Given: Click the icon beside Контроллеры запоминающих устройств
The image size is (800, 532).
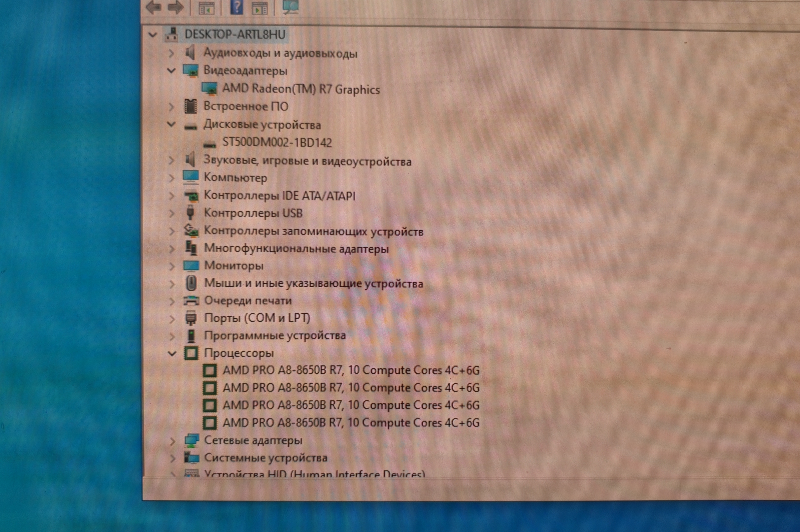Looking at the screenshot, I should tap(191, 231).
